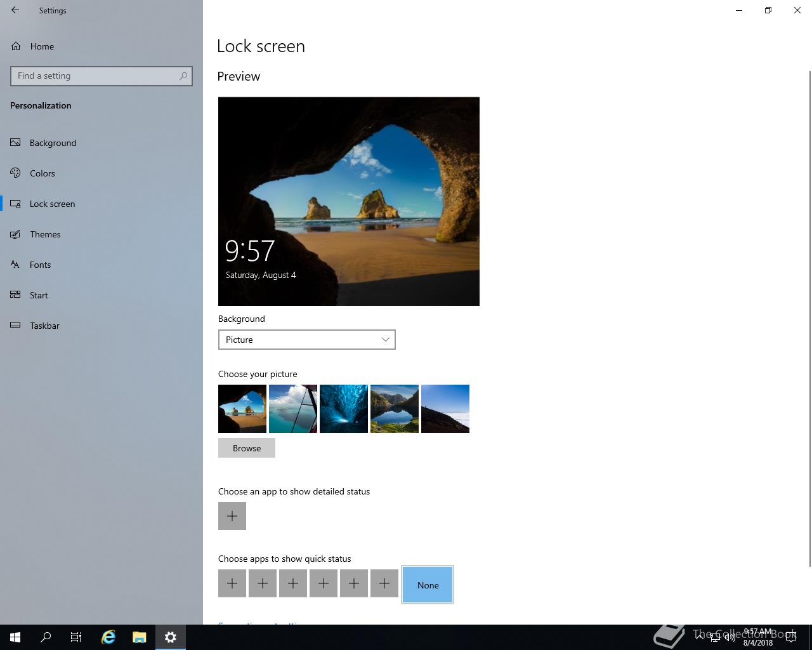Click the first quick status plus button
812x650 pixels.
tap(232, 583)
